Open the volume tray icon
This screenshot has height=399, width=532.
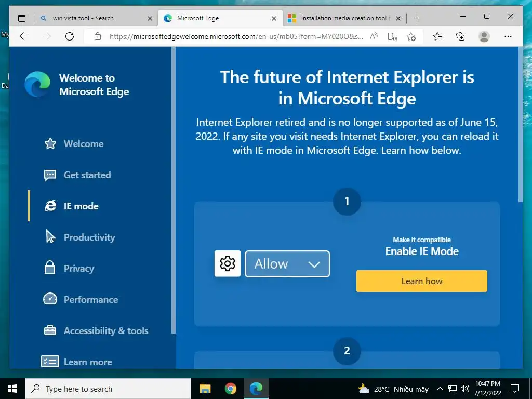click(x=465, y=389)
